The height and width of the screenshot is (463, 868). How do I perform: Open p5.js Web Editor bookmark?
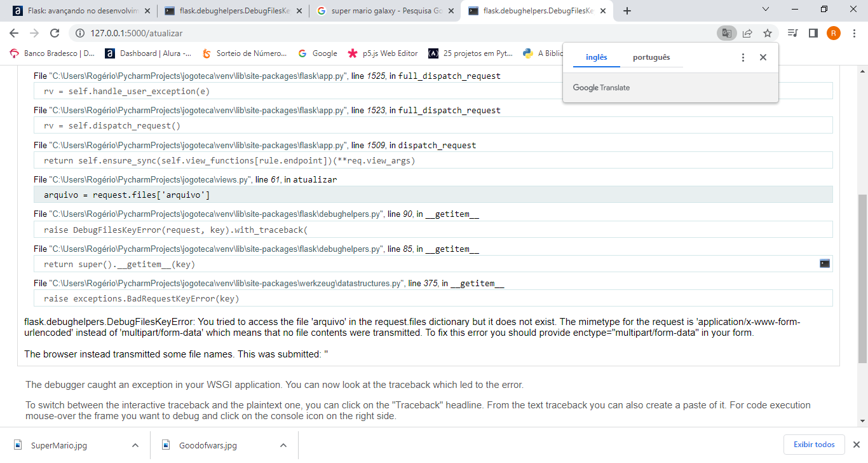(383, 53)
